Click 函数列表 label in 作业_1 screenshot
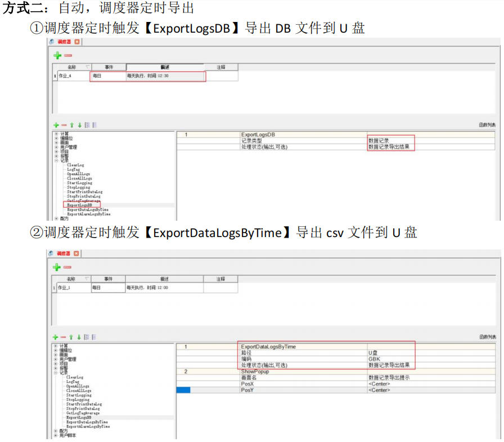The width and height of the screenshot is (504, 442). [488, 337]
